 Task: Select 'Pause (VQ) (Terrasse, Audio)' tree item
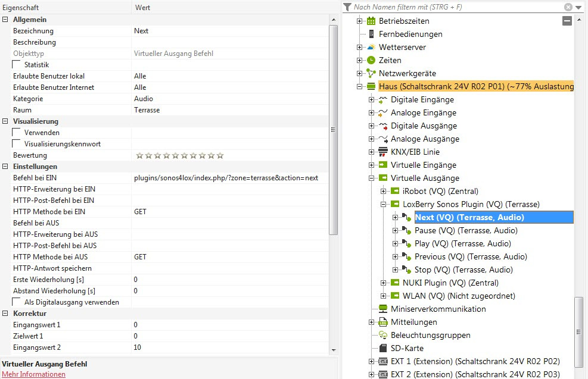(x=466, y=230)
